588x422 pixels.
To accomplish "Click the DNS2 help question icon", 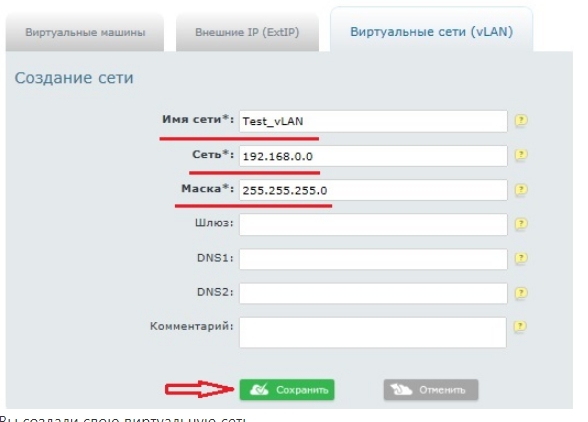I will (x=521, y=293).
